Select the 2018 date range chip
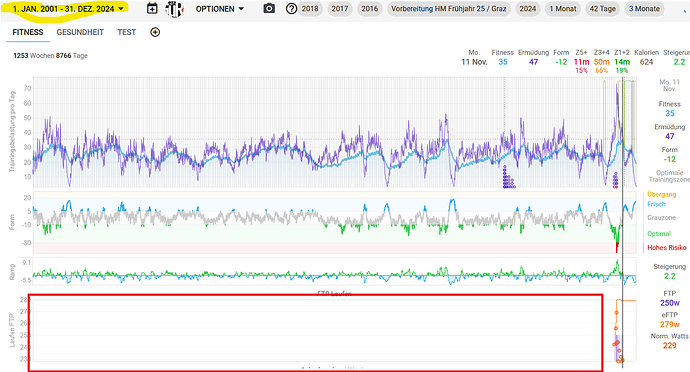The width and height of the screenshot is (690, 372). pyautogui.click(x=310, y=9)
